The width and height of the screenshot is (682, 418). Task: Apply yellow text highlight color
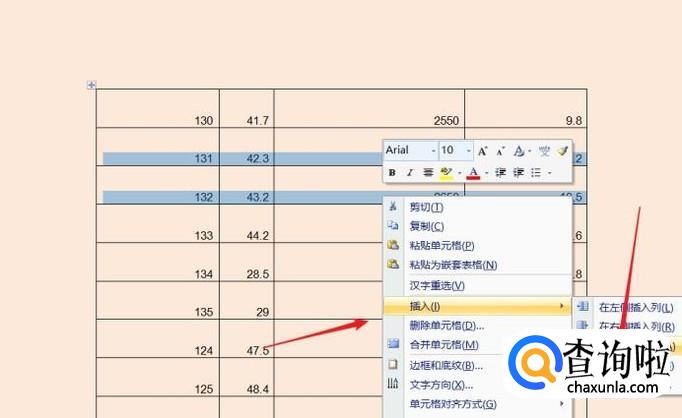pyautogui.click(x=446, y=173)
